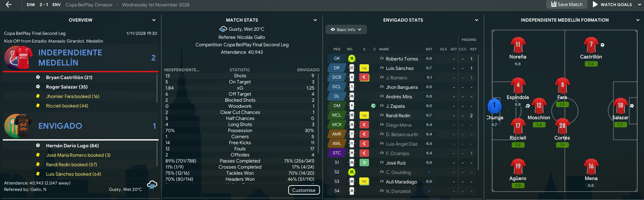Click the Customise button under match stats
This screenshot has height=200, width=644.
(x=304, y=190)
